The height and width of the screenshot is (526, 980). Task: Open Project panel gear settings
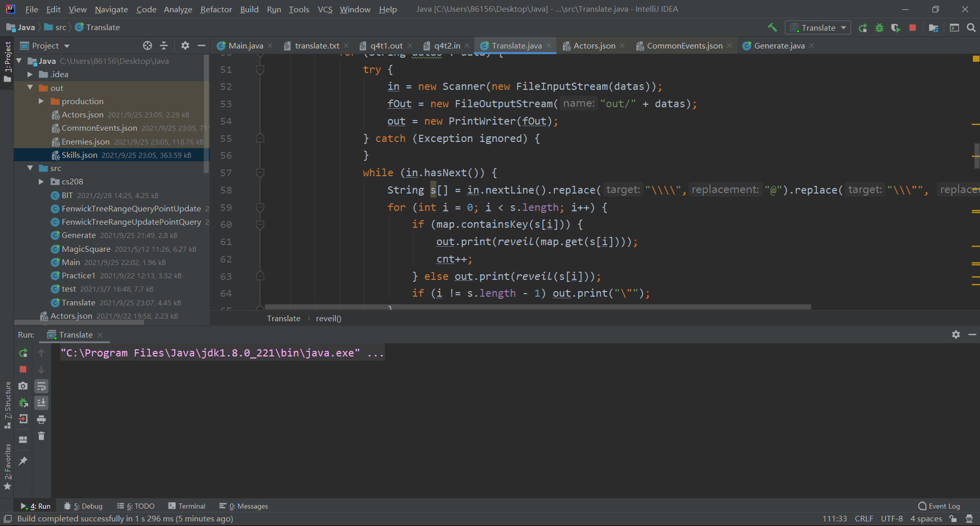(x=185, y=45)
